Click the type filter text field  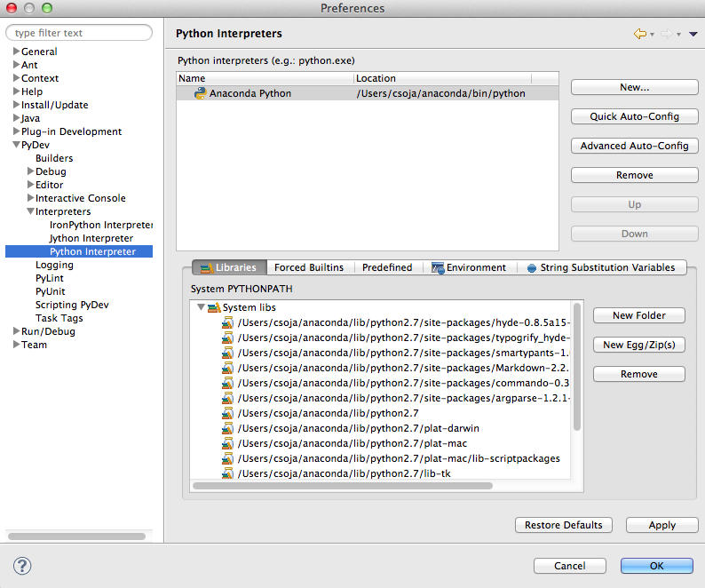point(79,33)
